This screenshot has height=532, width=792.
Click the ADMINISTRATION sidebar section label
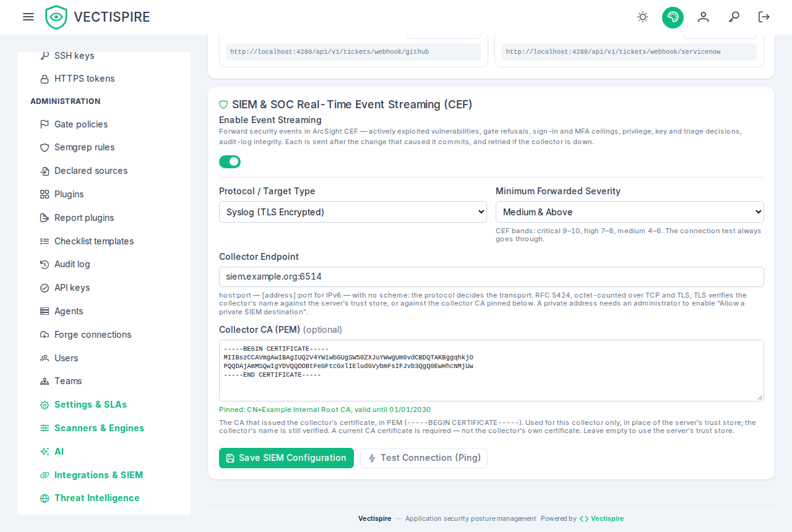[66, 101]
